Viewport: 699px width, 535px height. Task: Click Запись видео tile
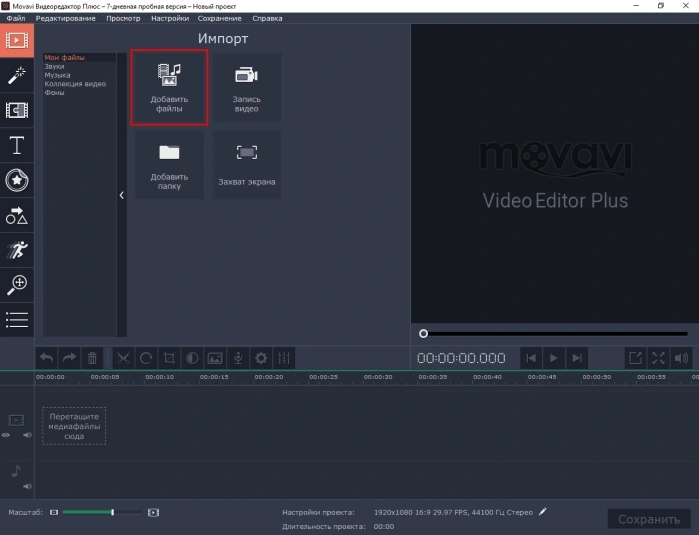[247, 87]
